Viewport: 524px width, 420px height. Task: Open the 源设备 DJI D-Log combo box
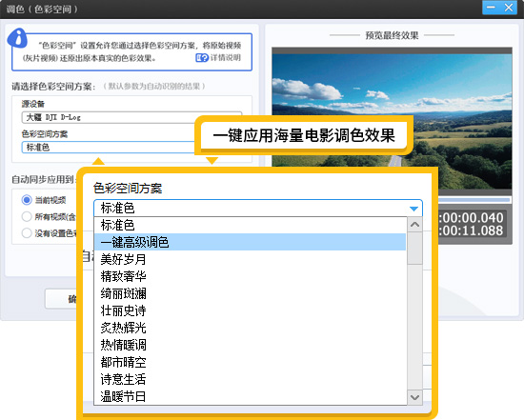[x=131, y=117]
